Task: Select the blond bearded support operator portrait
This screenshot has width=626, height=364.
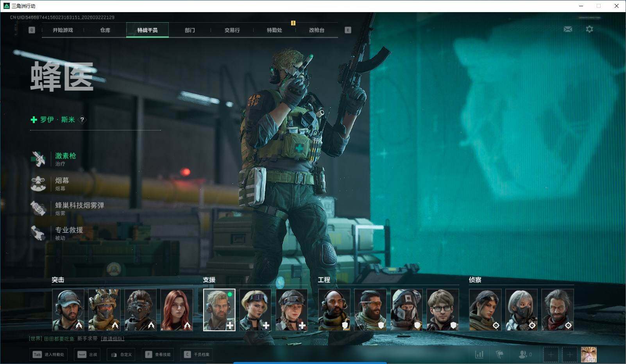Action: (x=219, y=310)
